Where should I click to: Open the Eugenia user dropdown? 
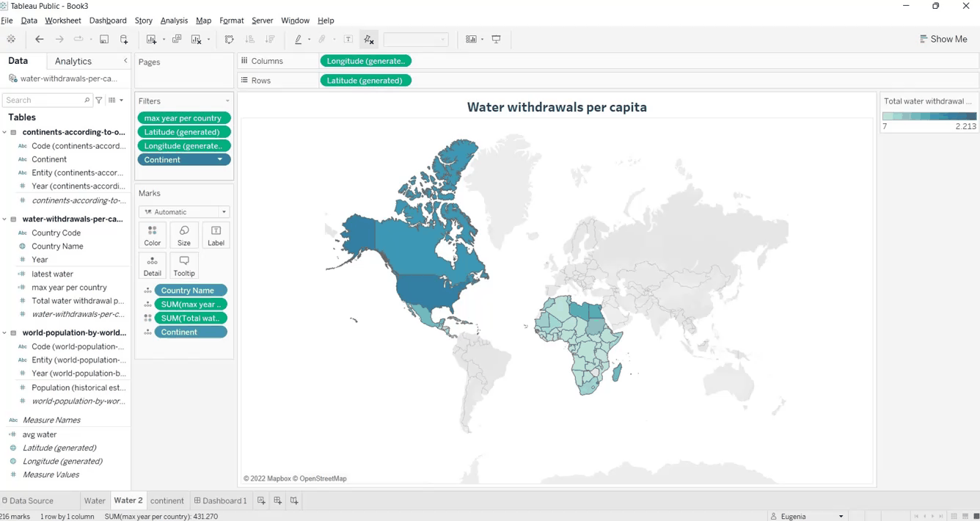click(841, 517)
